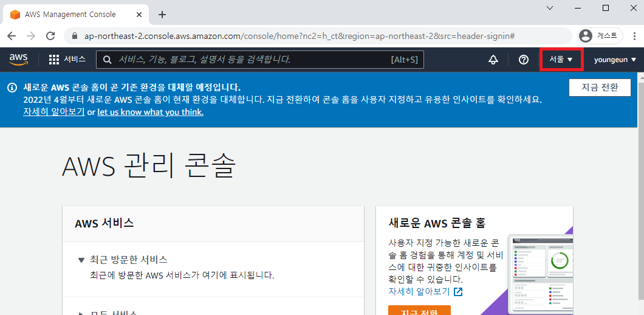This screenshot has width=644, height=315.
Task: Click the AWS 서비스 panel heading
Action: click(104, 223)
